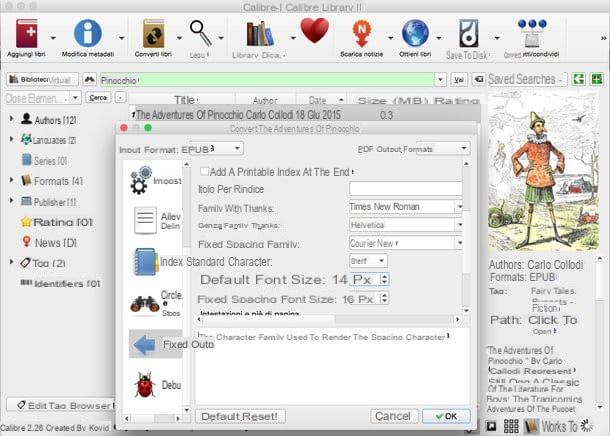
Task: Open the Biblioteca Virtual library button
Action: click(42, 79)
